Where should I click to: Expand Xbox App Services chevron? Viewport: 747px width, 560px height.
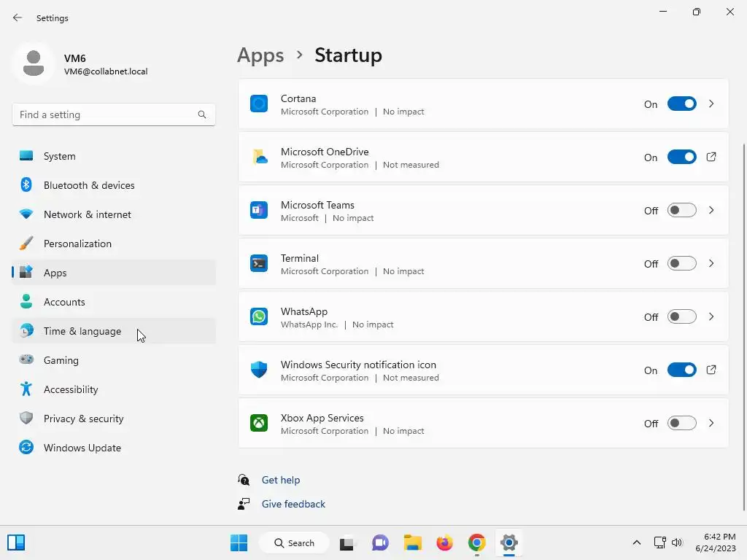point(711,424)
